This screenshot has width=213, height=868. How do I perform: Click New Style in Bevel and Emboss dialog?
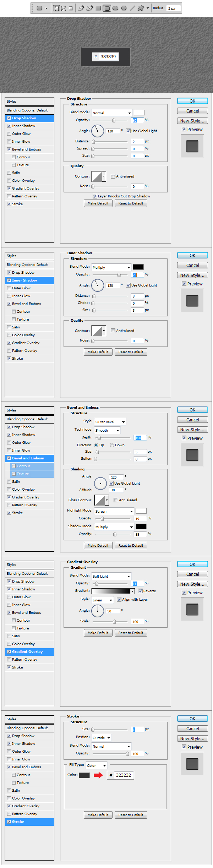(192, 430)
